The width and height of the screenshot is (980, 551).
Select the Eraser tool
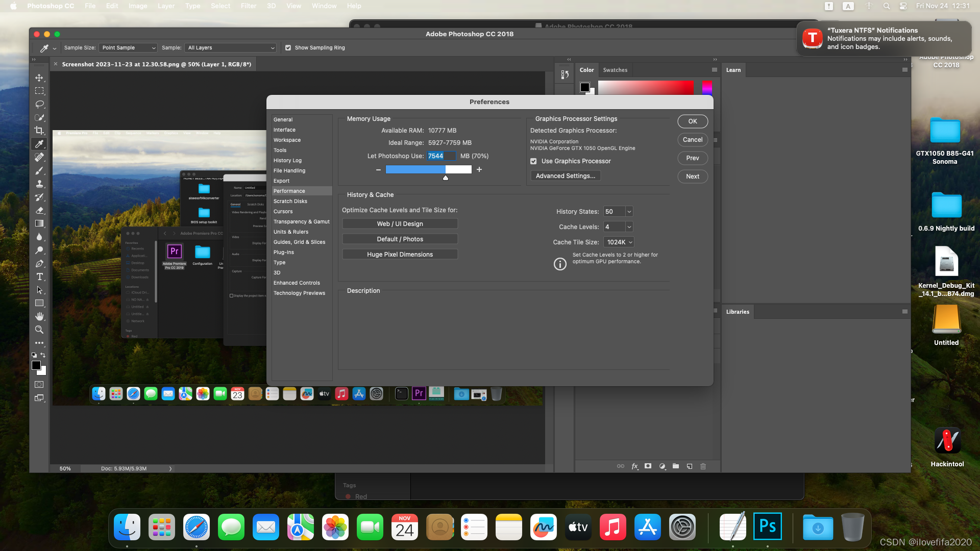click(x=39, y=210)
